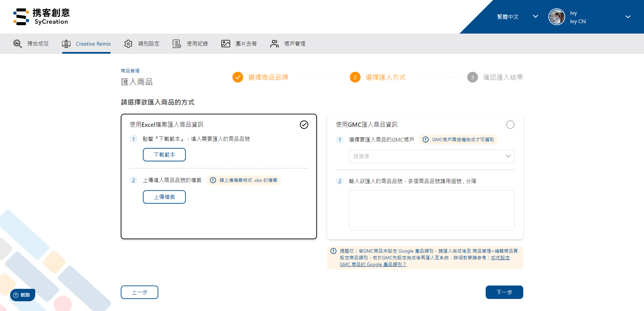Viewport: 644px width, 311px height.
Task: Click the 上傳檔案 button
Action: coord(164,197)
